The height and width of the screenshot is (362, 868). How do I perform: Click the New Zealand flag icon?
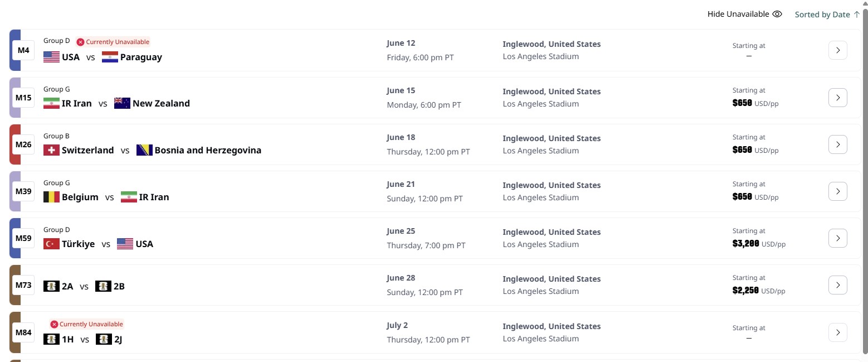[x=122, y=103]
